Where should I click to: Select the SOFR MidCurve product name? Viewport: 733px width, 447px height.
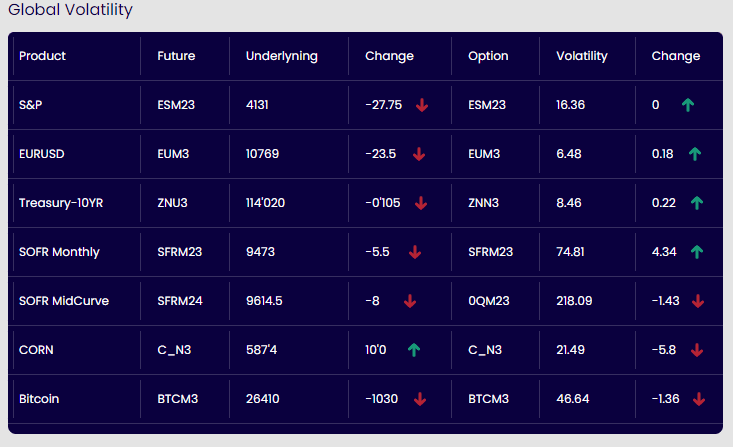[64, 301]
